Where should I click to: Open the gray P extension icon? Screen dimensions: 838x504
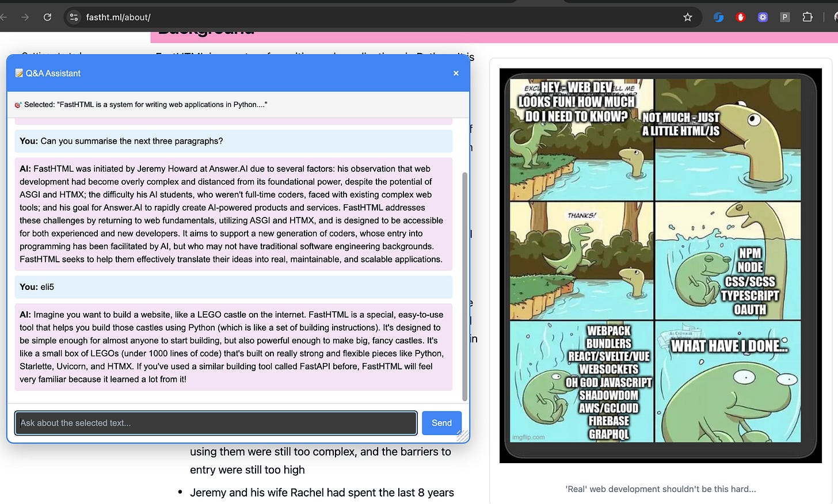pyautogui.click(x=784, y=17)
